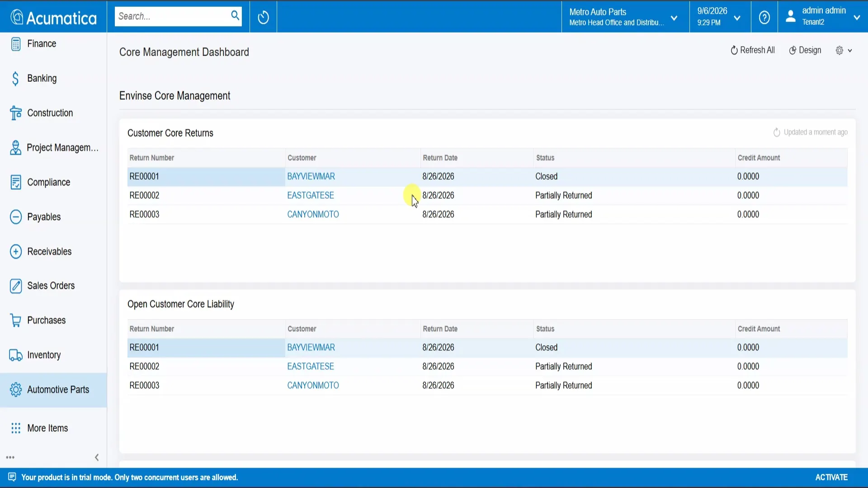Open EASTGATESE link in Customer Core Returns
The height and width of the screenshot is (488, 868).
click(311, 196)
